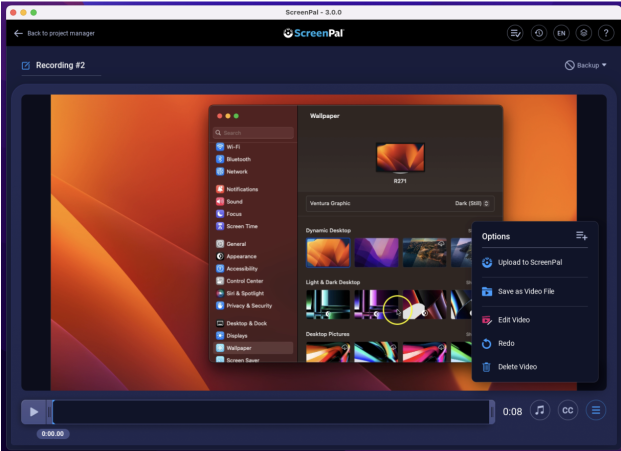
Task: Open help question mark icon
Action: [606, 33]
